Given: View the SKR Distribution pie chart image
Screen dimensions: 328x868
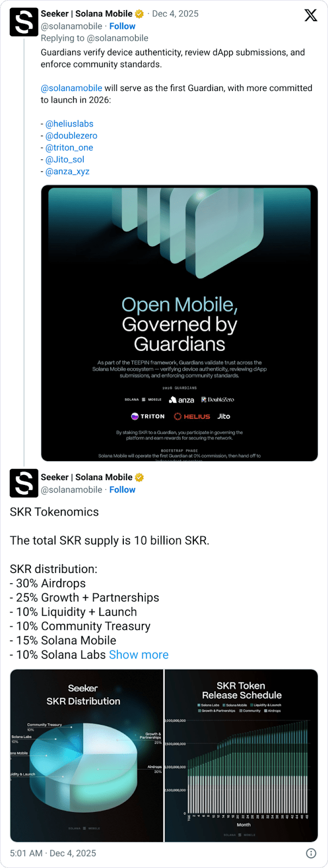Looking at the screenshot, I should point(87,754).
